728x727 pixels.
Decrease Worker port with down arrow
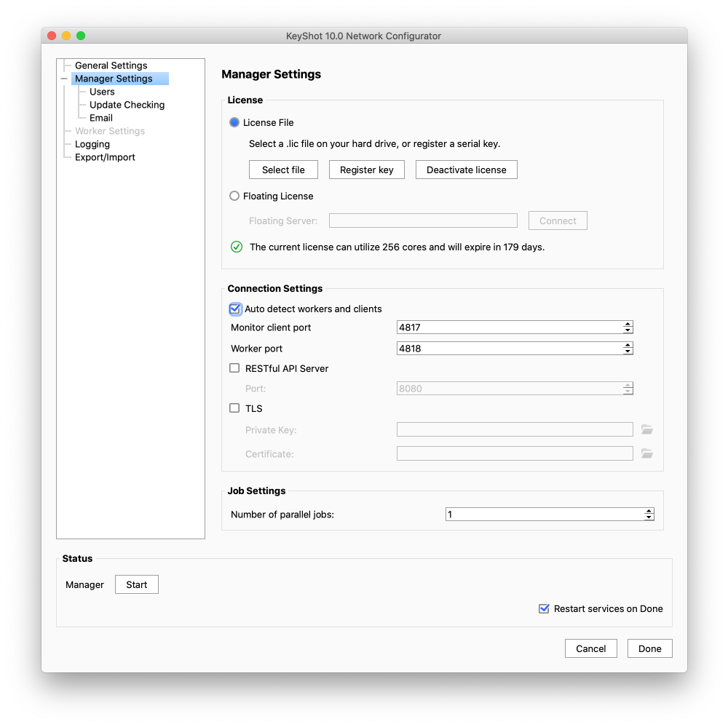(x=628, y=351)
